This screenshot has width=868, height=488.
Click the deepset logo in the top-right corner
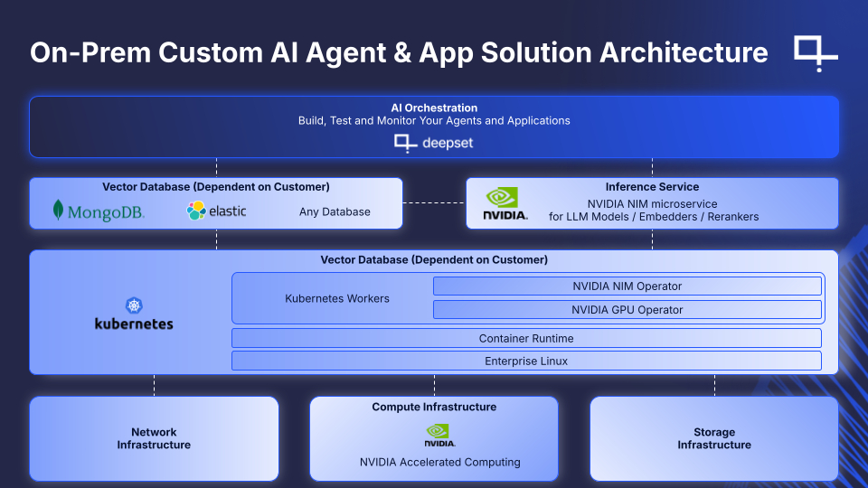(x=815, y=52)
